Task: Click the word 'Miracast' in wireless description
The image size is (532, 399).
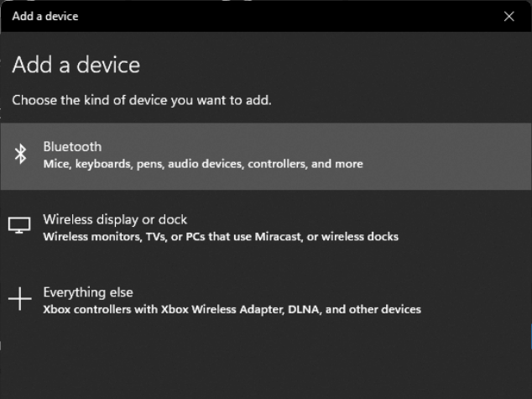Action: click(279, 237)
